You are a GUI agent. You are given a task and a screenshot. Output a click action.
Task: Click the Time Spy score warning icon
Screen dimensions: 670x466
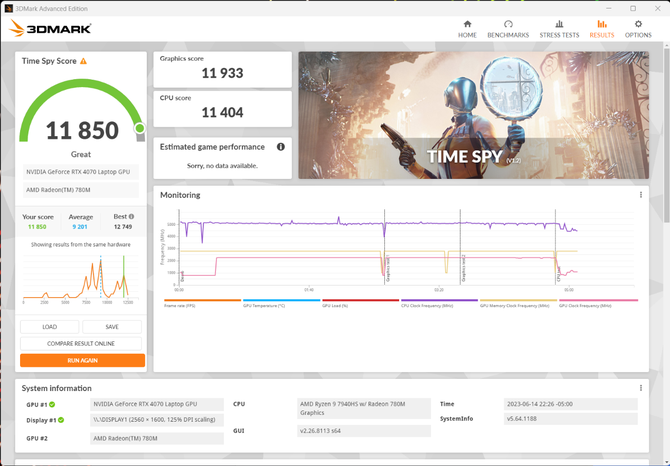(83, 61)
